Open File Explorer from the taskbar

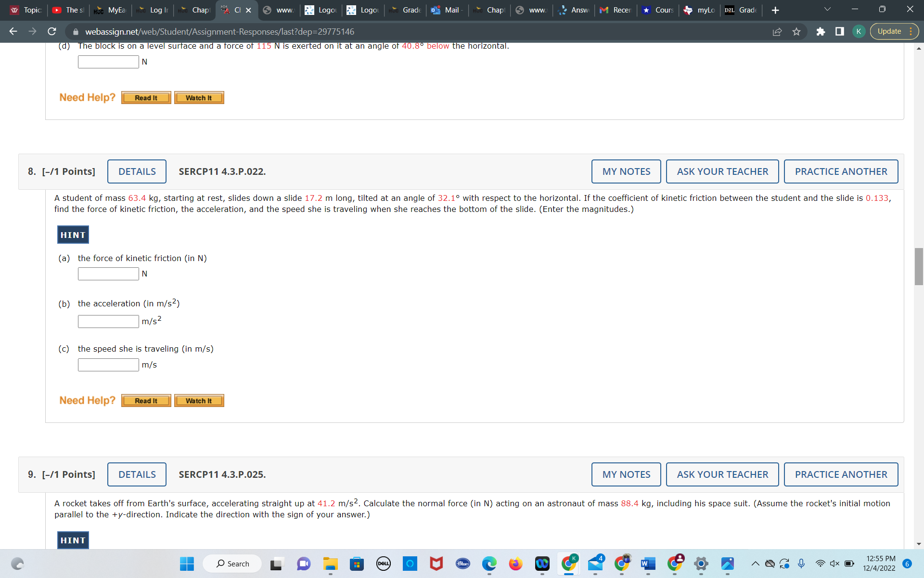(x=330, y=564)
